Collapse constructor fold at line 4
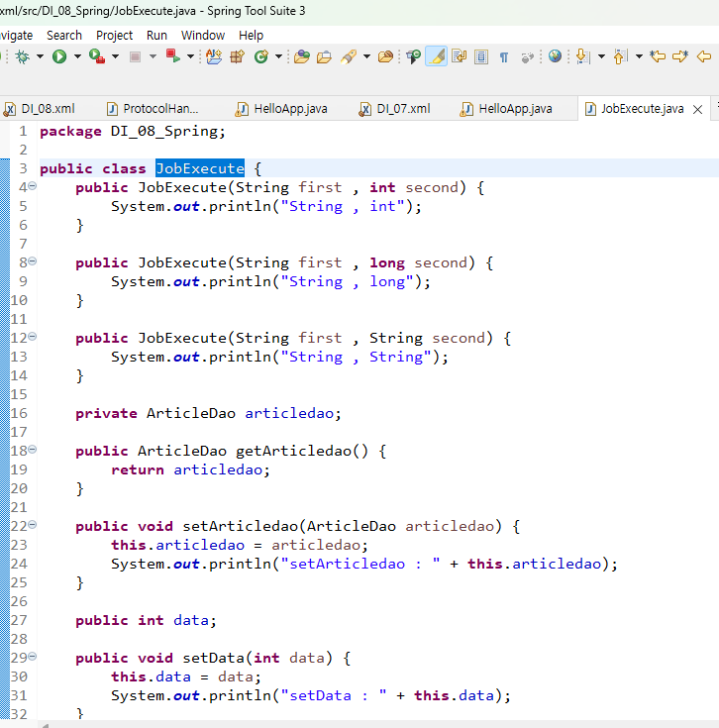Screen dimensions: 719x728 click(x=32, y=186)
